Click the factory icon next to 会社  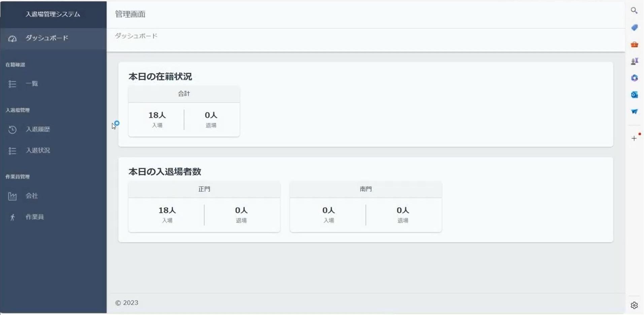(12, 196)
